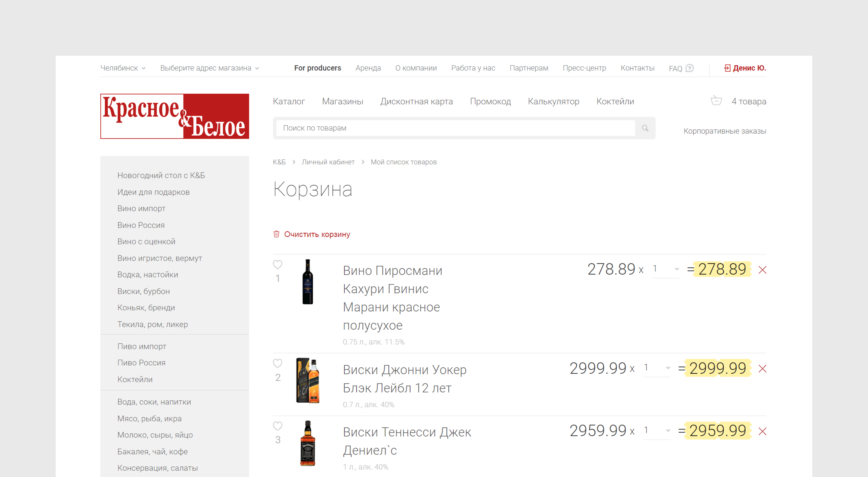Click Корпоративные заказы link
The height and width of the screenshot is (477, 868).
(x=725, y=131)
